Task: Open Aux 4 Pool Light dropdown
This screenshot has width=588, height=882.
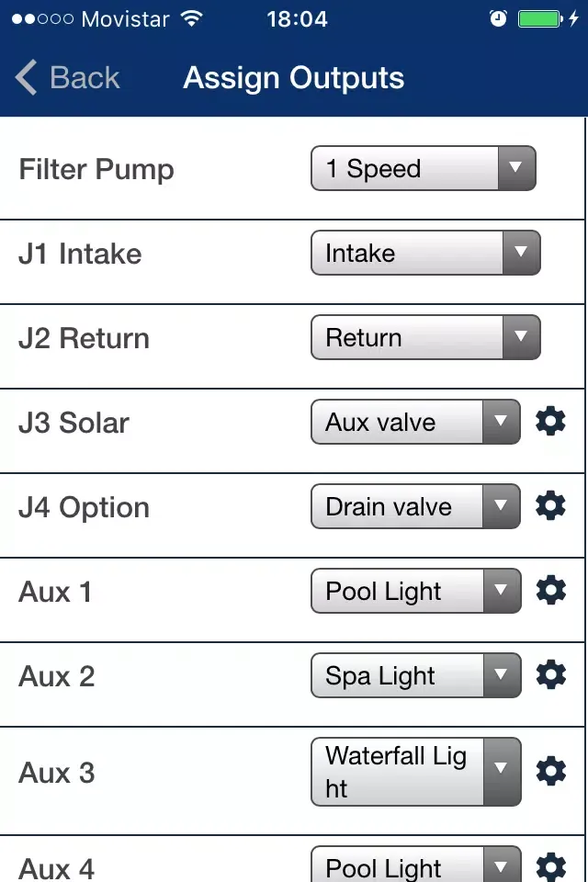Action: pos(416,865)
